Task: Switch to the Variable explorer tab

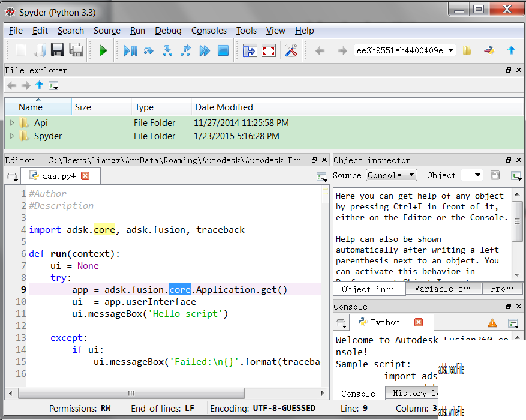Action: [x=443, y=289]
